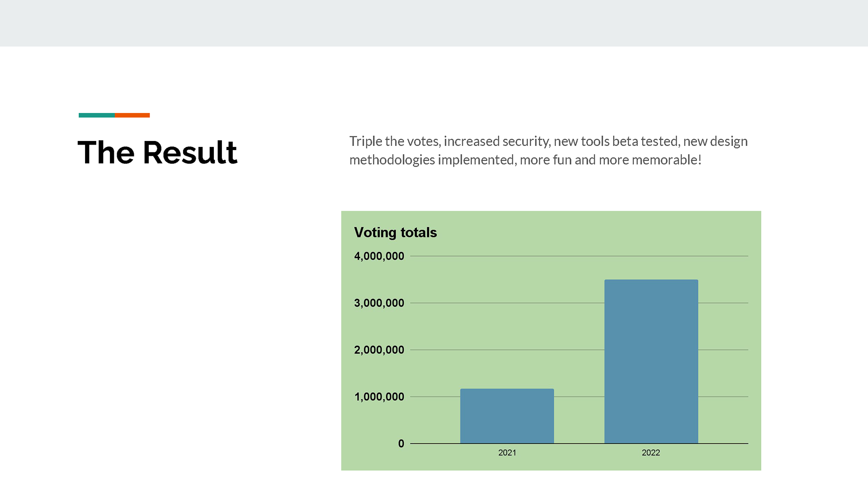Click the 4,000,000 axis label
The width and height of the screenshot is (868, 488).
379,256
